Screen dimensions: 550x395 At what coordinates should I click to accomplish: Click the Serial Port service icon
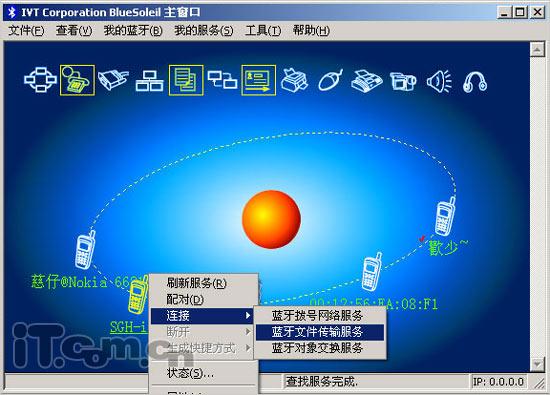point(113,80)
